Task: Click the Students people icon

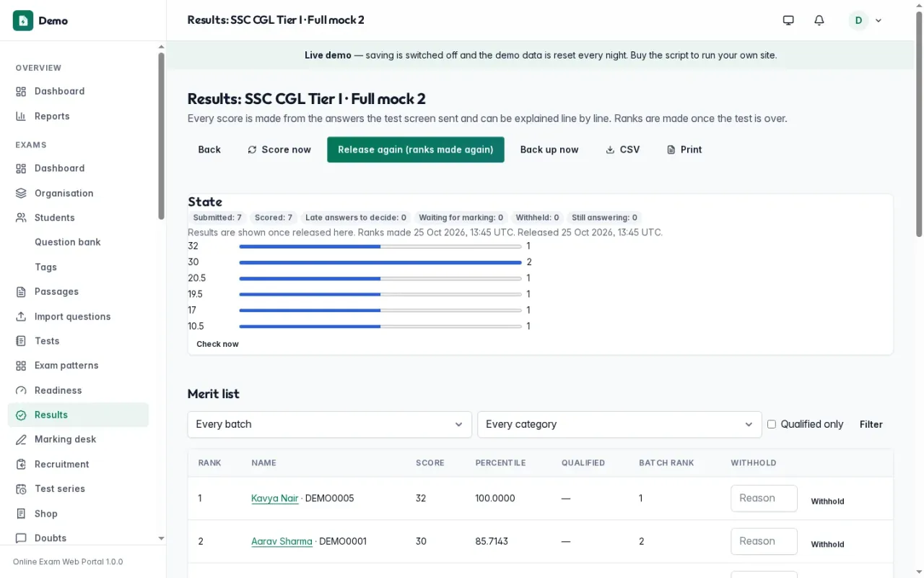Action: (x=21, y=217)
